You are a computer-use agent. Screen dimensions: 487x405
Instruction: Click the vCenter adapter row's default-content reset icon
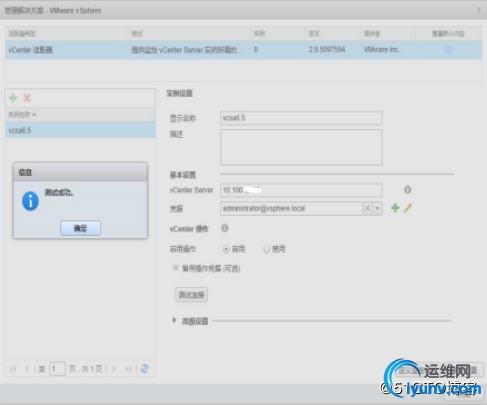[448, 50]
